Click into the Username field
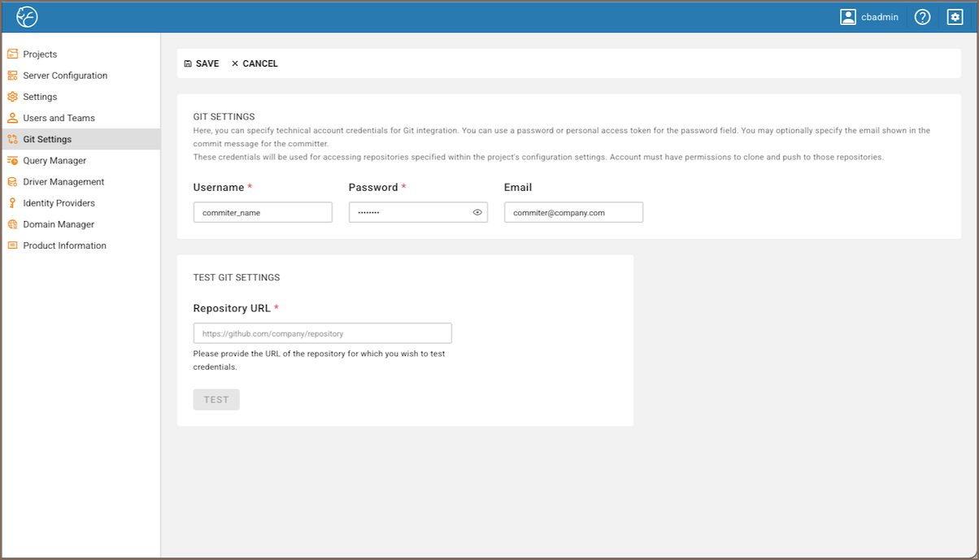 pyautogui.click(x=263, y=213)
